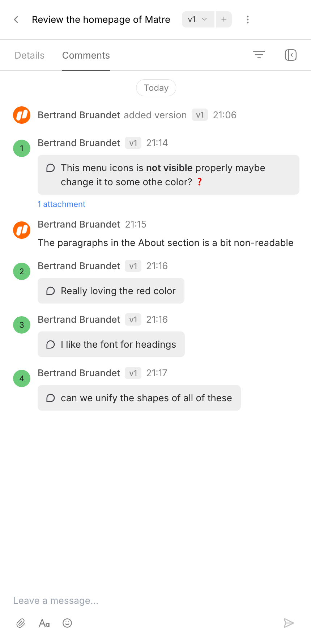Add a new version with the plus button
Screen dimensions: 311x644
pos(223,20)
